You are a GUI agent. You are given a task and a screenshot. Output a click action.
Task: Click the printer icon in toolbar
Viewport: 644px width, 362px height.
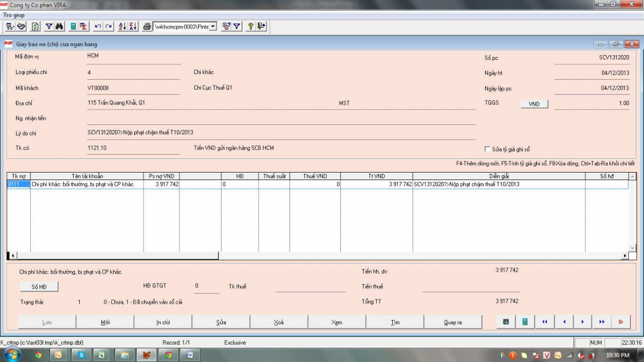(147, 27)
